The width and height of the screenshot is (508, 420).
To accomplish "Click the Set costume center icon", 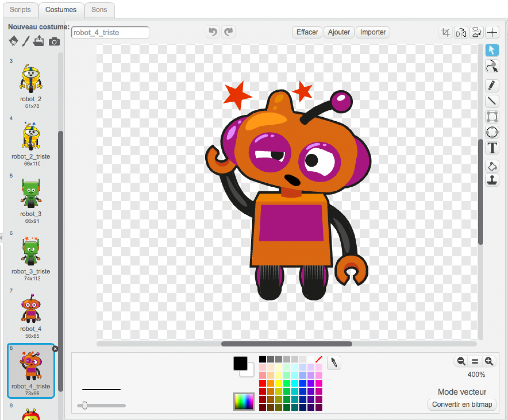I will [492, 33].
